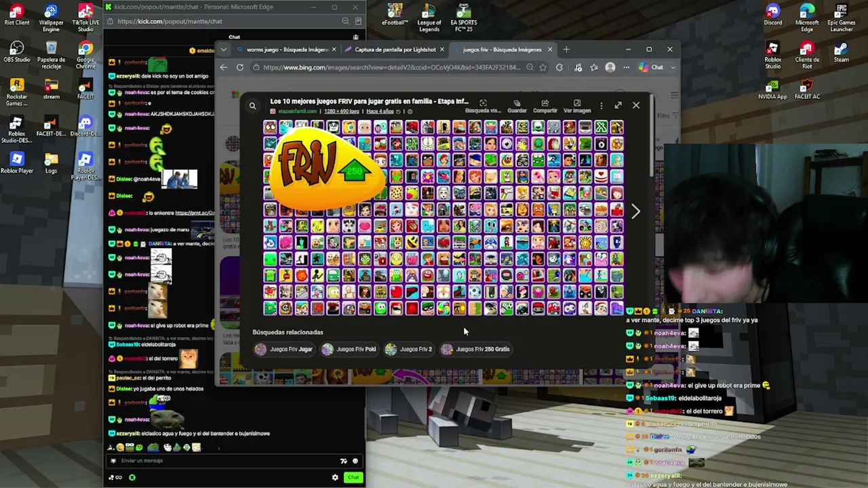Open the Wallpaper Engine desktop icon
The width and height of the screenshot is (868, 488).
[51, 18]
